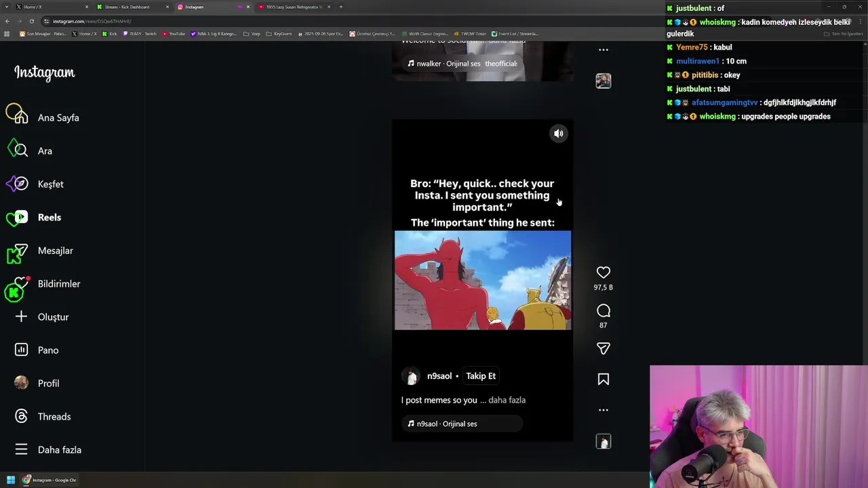The width and height of the screenshot is (868, 488).
Task: Open the n9saol username link
Action: pyautogui.click(x=439, y=376)
